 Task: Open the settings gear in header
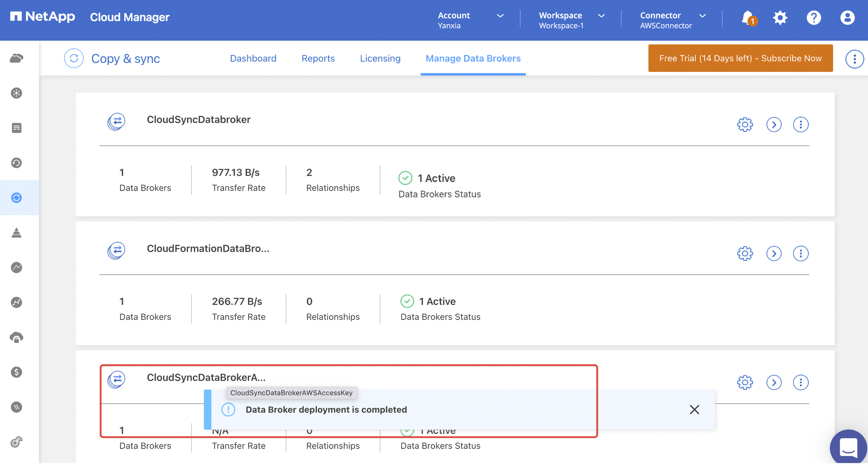coord(780,18)
